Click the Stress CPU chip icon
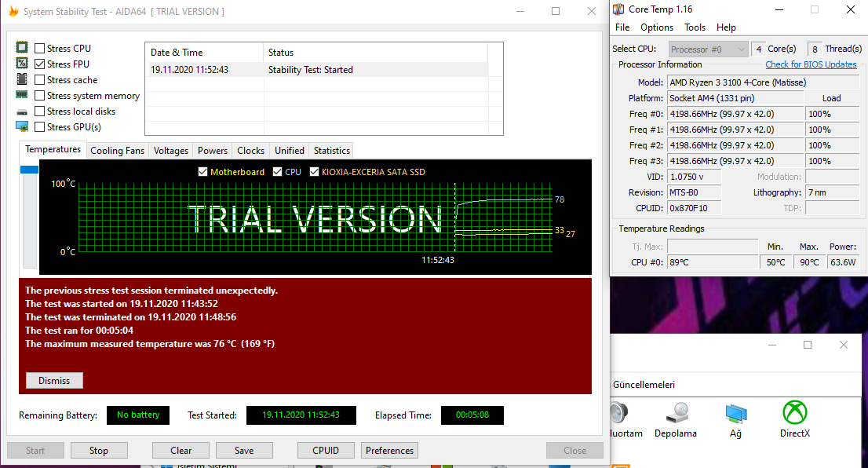 coord(22,48)
